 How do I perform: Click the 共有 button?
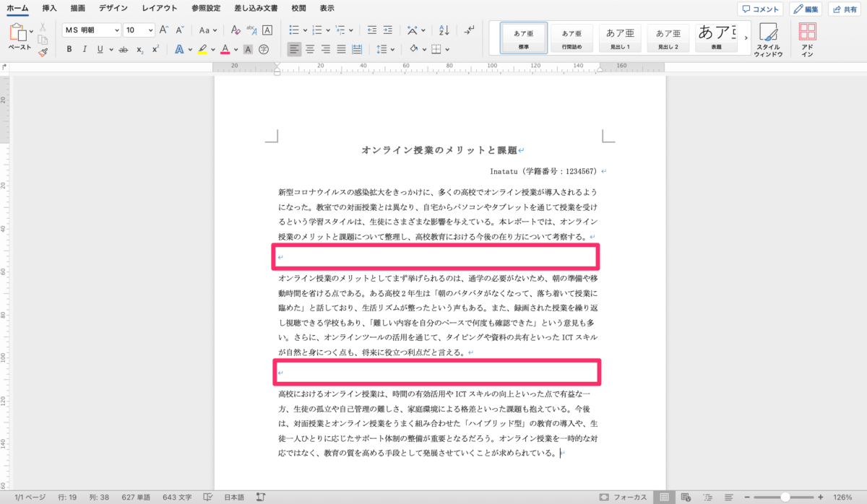[x=845, y=9]
